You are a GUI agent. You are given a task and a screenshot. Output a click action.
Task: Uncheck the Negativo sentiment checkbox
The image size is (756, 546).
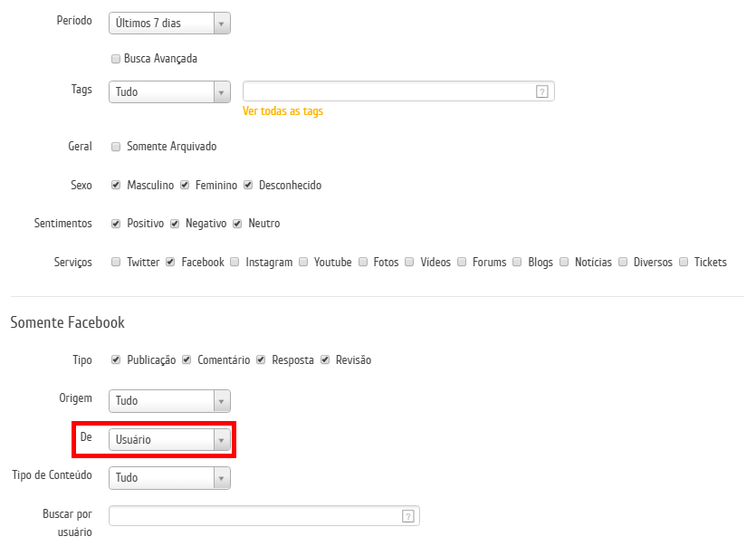click(175, 224)
